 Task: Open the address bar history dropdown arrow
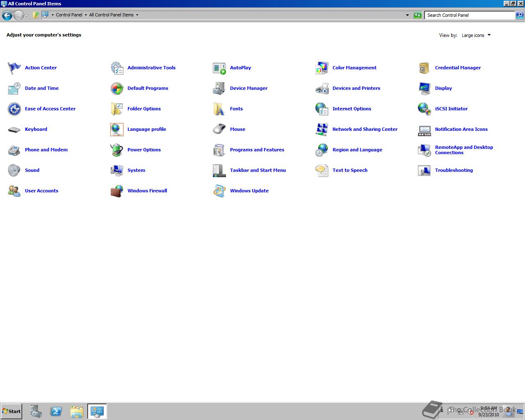coord(407,15)
